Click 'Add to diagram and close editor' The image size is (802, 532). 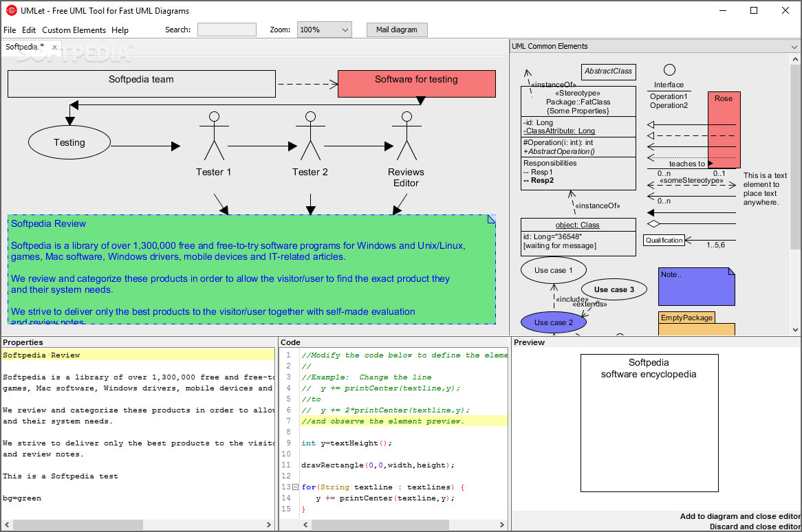pyautogui.click(x=740, y=517)
